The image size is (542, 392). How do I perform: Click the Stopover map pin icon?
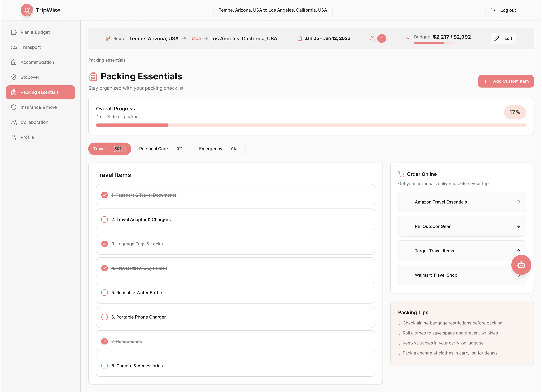[14, 77]
